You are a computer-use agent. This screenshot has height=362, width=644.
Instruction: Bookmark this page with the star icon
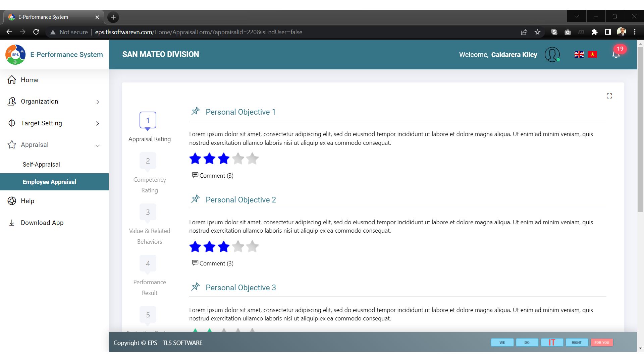point(538,32)
